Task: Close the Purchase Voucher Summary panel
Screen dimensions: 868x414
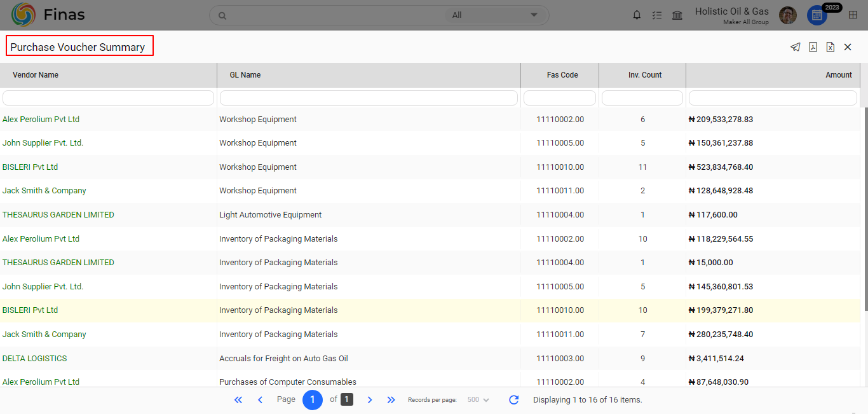Action: tap(848, 47)
